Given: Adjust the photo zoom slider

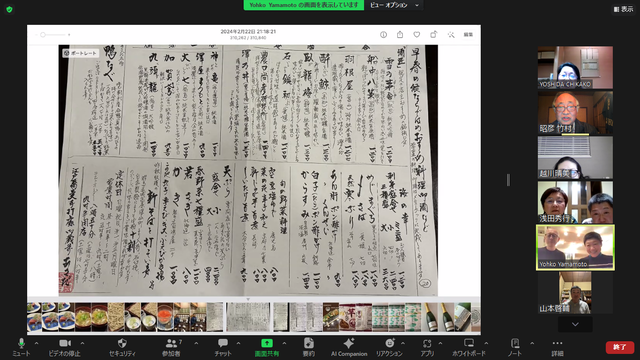Looking at the screenshot, I should 53,35.
